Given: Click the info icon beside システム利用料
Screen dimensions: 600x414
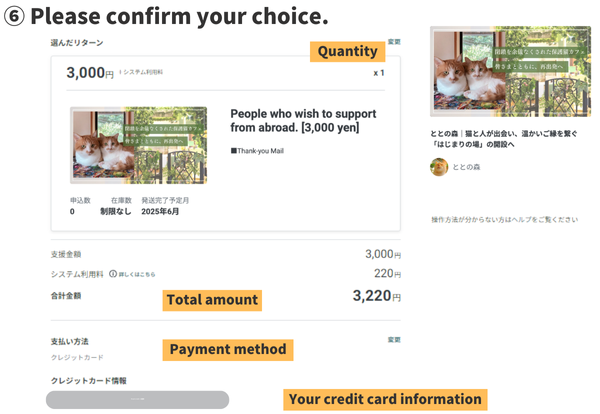Looking at the screenshot, I should pos(112,273).
